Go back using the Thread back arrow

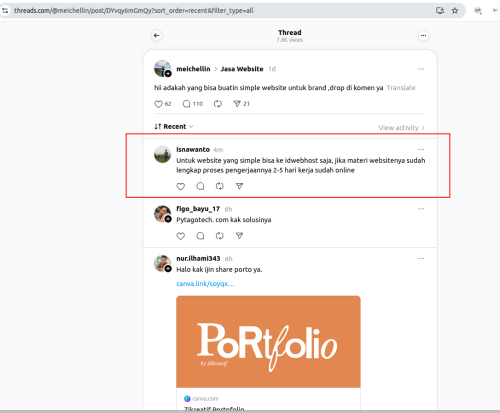pos(157,35)
